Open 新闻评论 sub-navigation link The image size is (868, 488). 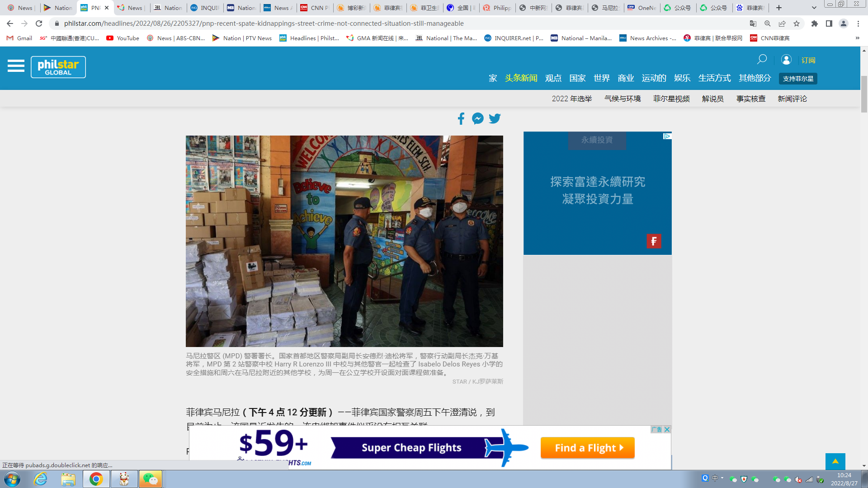[x=792, y=99]
